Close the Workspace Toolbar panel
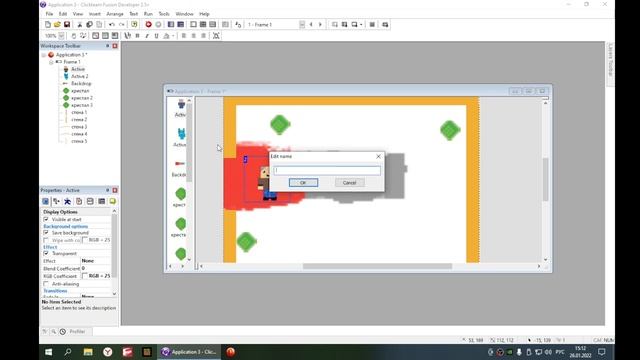Viewport: 640px width, 360px height. [x=115, y=46]
